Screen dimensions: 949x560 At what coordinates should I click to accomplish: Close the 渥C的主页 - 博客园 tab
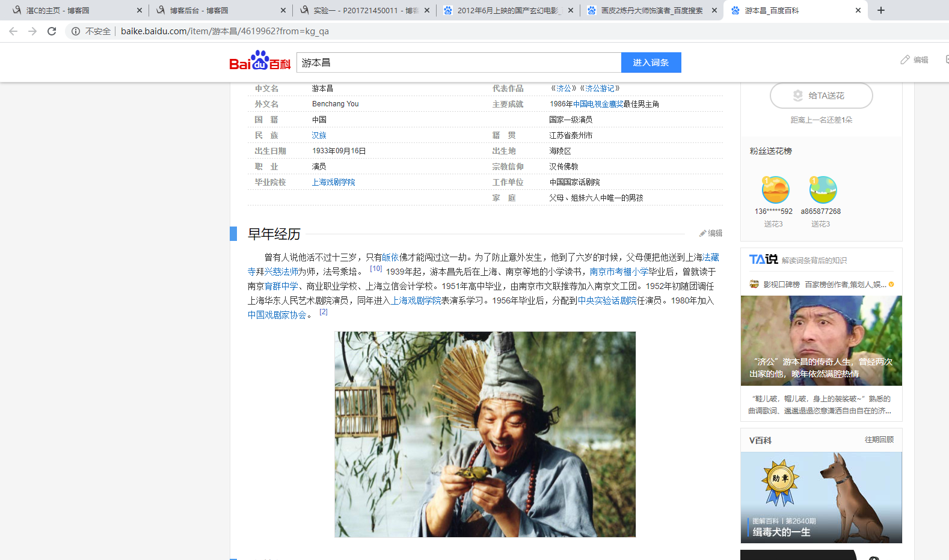point(140,10)
